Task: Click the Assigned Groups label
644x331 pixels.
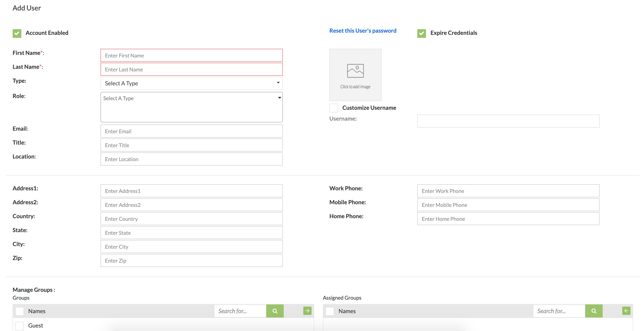Action: [342, 298]
